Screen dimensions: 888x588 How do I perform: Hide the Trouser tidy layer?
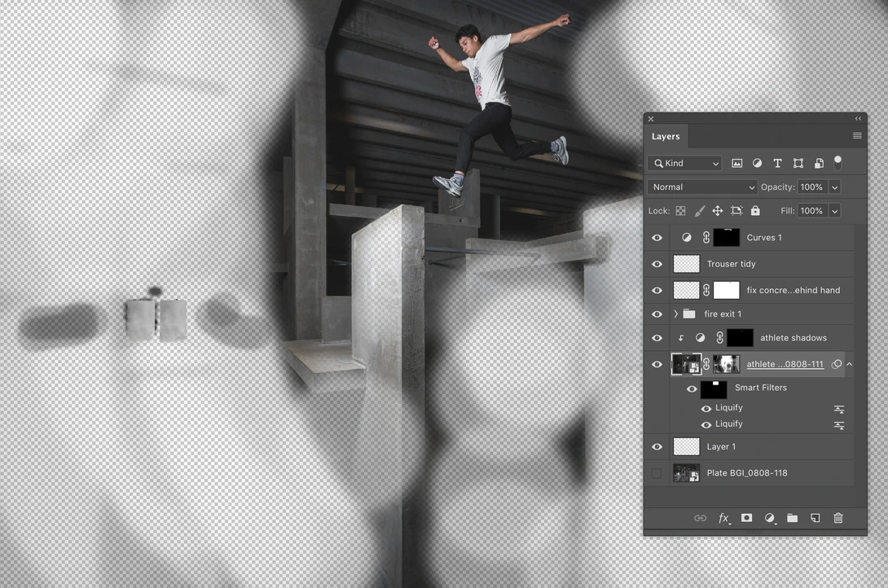click(657, 265)
